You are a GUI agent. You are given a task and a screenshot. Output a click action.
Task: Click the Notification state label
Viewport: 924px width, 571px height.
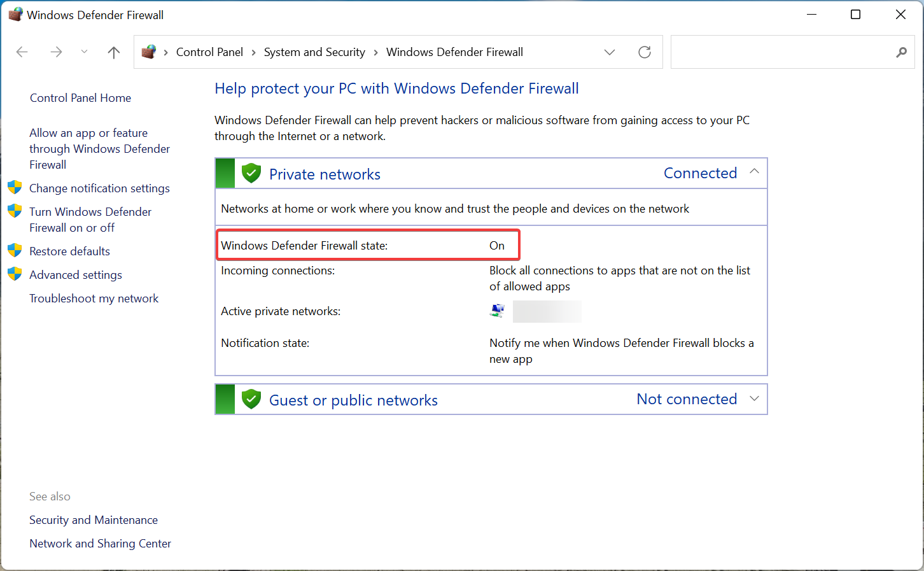(265, 343)
